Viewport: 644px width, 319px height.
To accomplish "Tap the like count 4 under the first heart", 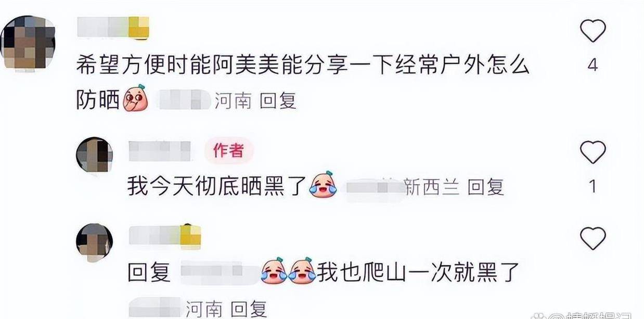I will tap(593, 66).
